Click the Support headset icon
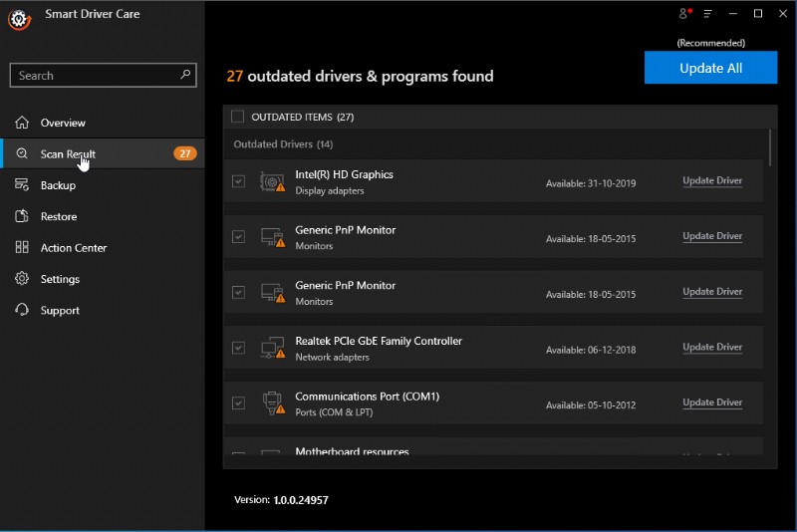The width and height of the screenshot is (797, 532). pos(22,310)
